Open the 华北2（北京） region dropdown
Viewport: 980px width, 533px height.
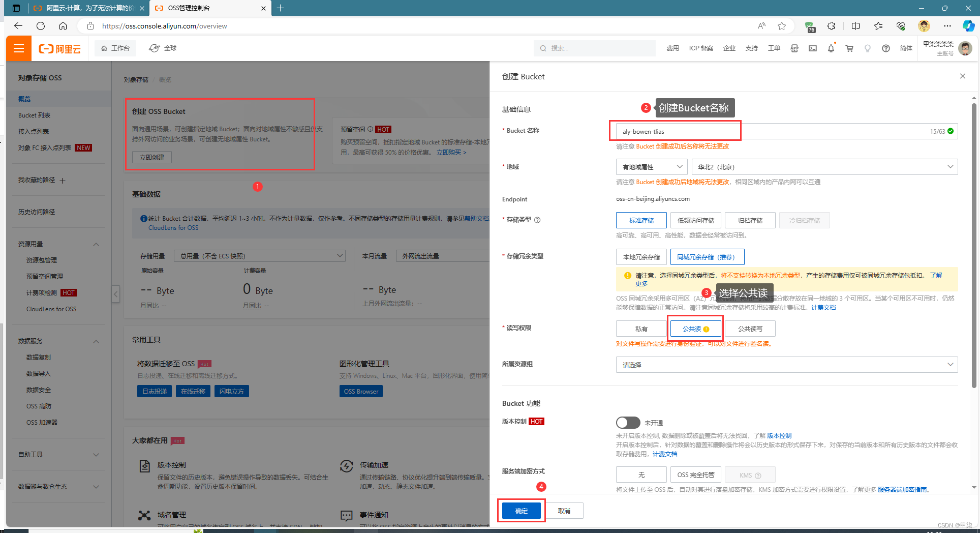coord(824,167)
